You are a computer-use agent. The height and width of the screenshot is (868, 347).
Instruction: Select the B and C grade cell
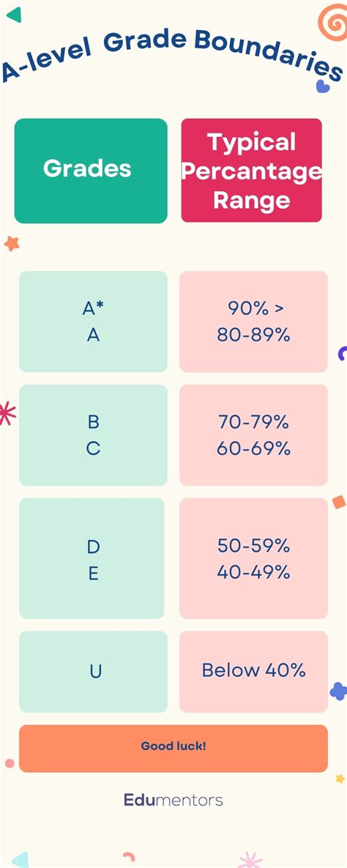pyautogui.click(x=93, y=435)
